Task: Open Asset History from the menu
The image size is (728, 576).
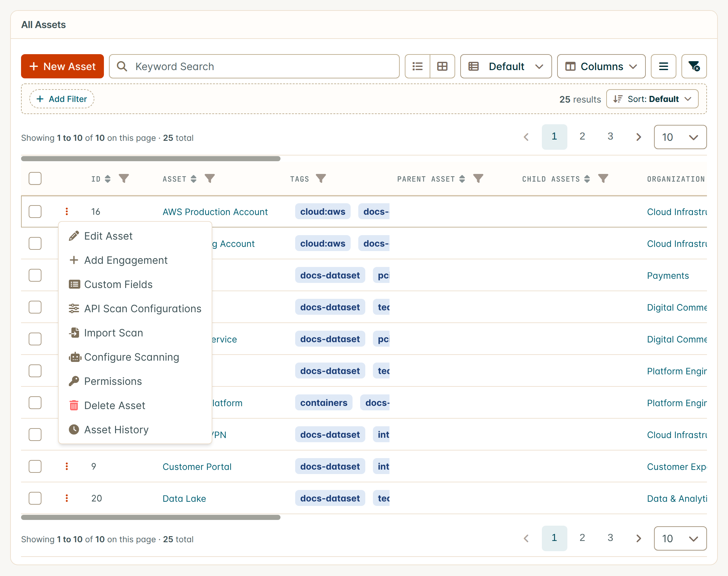Action: [135, 430]
